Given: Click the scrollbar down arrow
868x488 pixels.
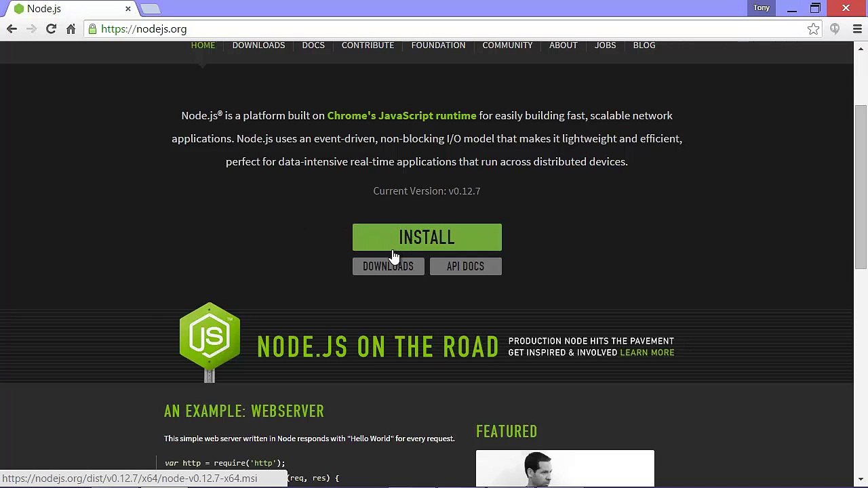Looking at the screenshot, I should click(861, 479).
